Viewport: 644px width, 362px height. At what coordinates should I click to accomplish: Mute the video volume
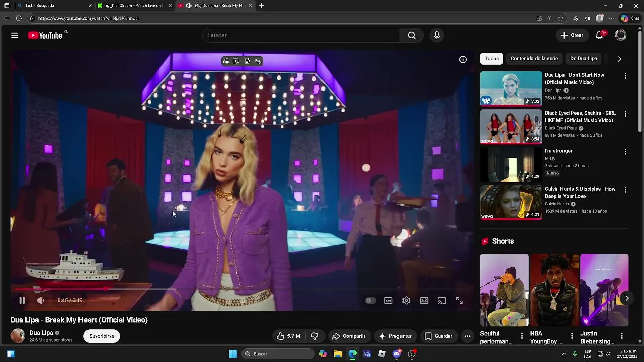click(41, 300)
